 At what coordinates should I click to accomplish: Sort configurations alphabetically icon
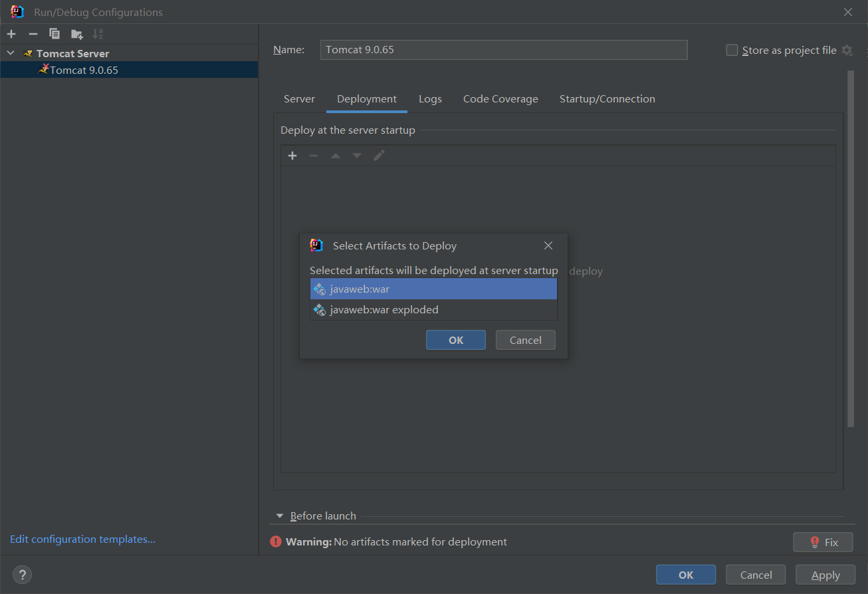(x=98, y=34)
